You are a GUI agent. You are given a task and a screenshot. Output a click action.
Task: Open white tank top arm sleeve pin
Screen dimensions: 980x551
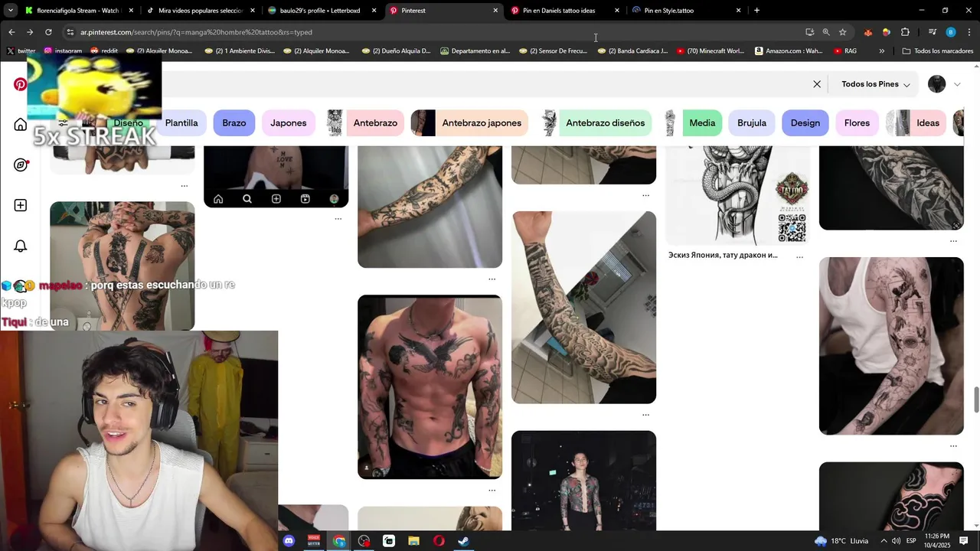pos(891,346)
